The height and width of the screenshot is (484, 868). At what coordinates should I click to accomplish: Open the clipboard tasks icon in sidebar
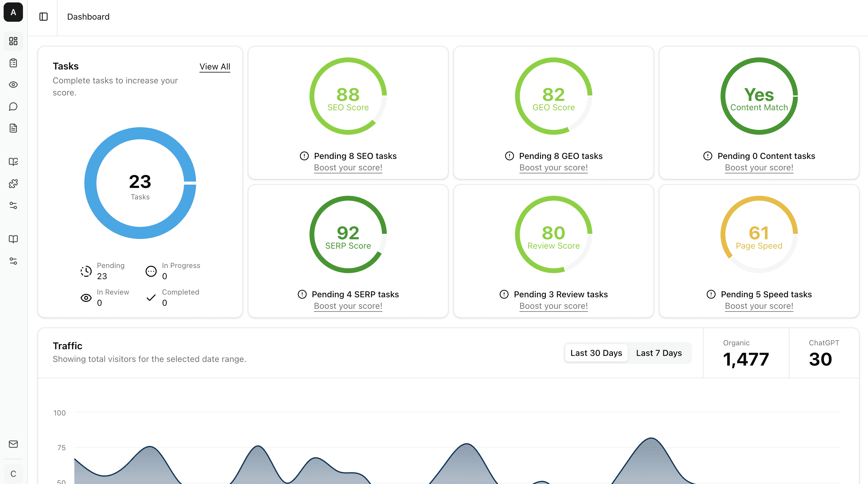pos(13,63)
